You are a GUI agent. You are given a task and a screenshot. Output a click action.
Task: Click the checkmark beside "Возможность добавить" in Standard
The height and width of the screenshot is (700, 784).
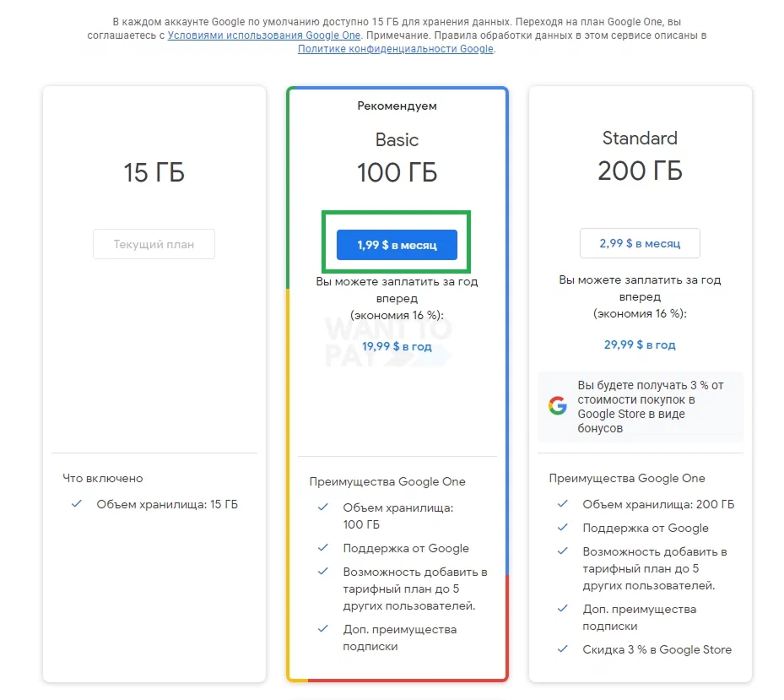tap(561, 551)
